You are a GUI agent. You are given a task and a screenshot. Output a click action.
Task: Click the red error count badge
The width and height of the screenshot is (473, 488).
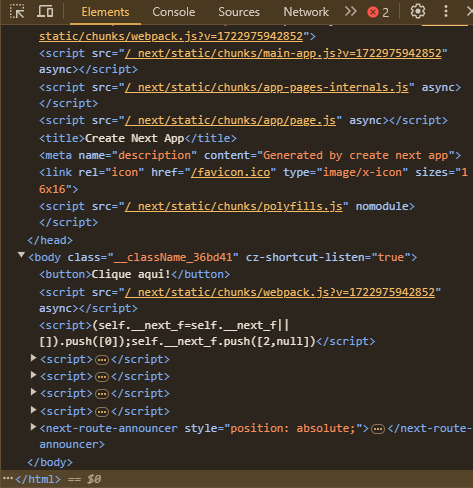tap(378, 12)
